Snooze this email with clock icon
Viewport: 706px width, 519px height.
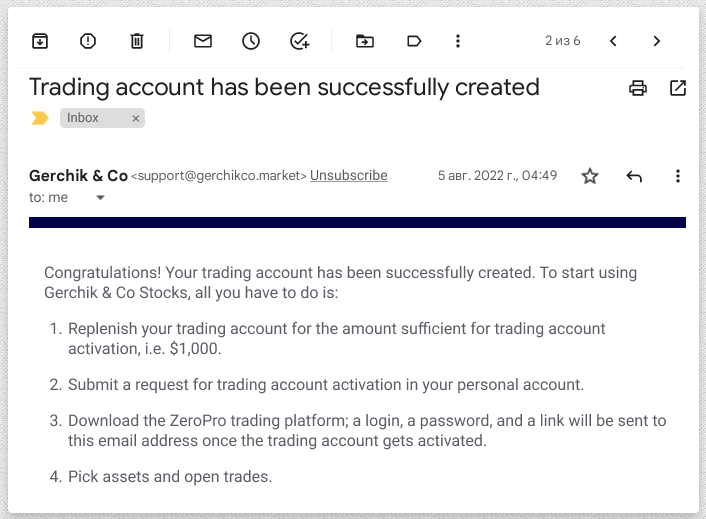tap(251, 41)
